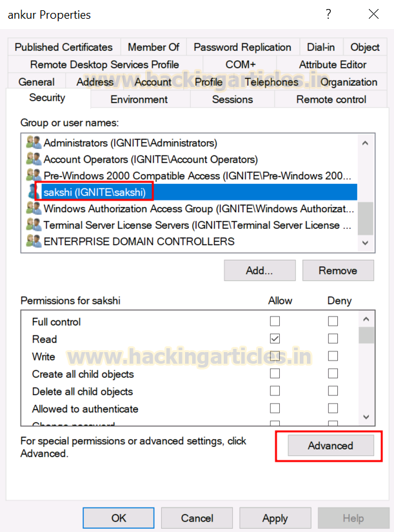Click the Pre-Windows 2000 Compatible Access icon
The width and height of the screenshot is (394, 532).
click(x=34, y=175)
